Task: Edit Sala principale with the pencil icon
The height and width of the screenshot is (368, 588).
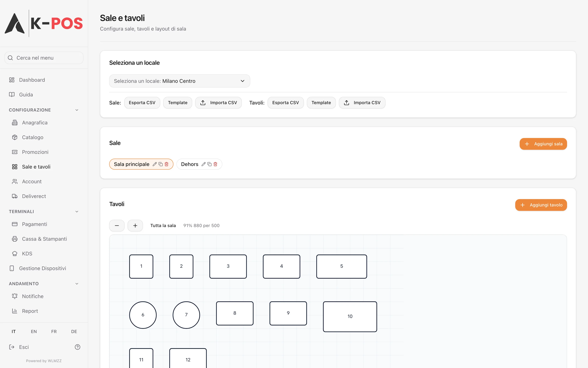Action: click(155, 164)
